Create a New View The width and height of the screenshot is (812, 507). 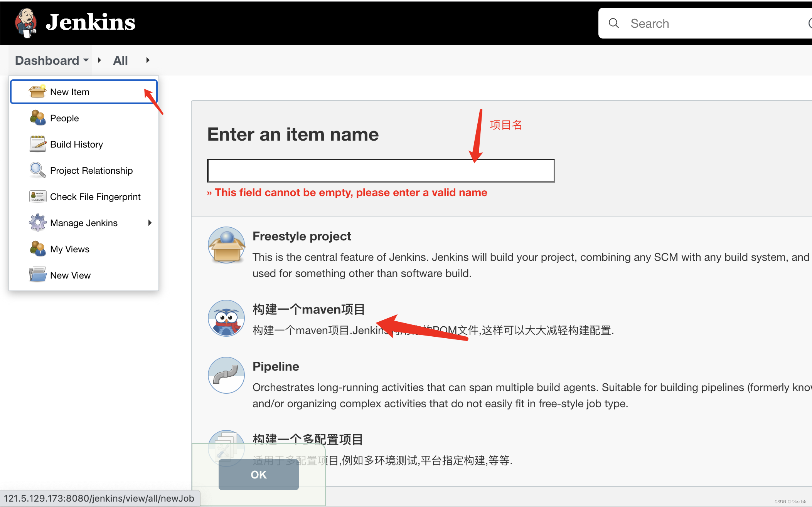coord(70,275)
